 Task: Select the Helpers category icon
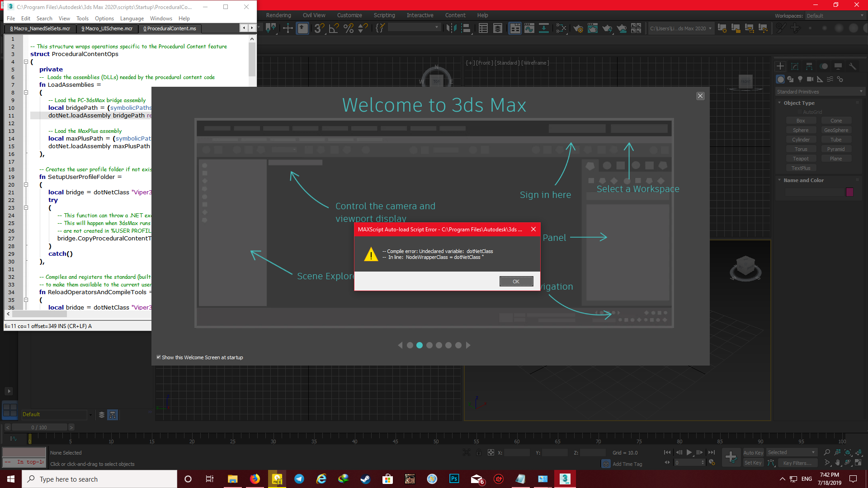click(820, 80)
